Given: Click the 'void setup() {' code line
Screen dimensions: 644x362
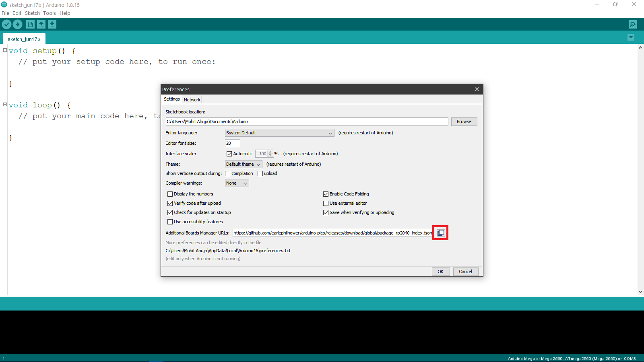Looking at the screenshot, I should pos(42,51).
